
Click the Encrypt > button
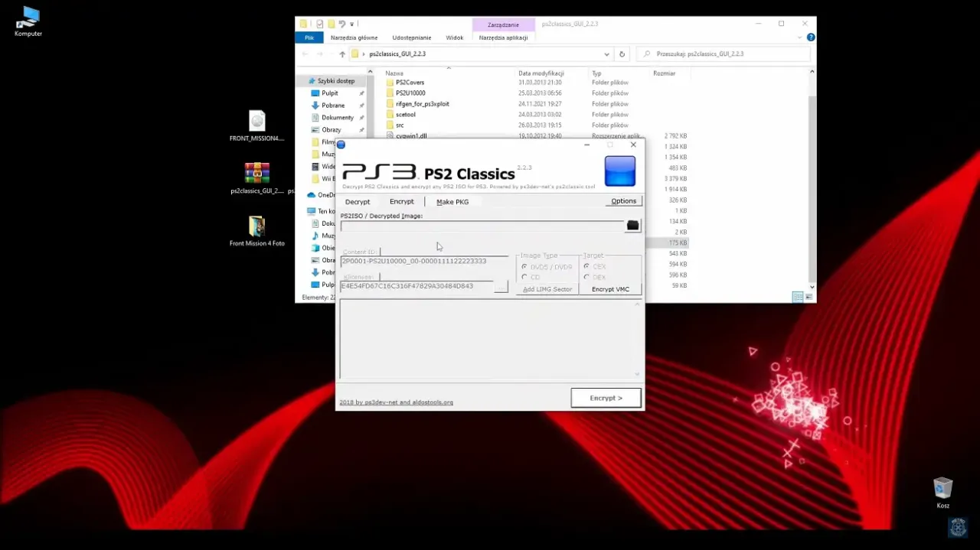(606, 398)
